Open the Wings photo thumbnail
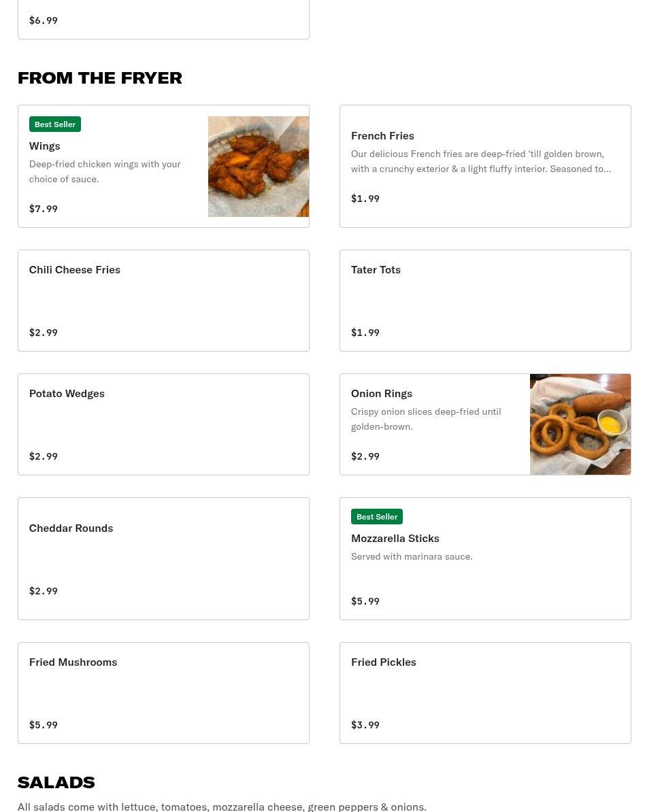 point(258,167)
